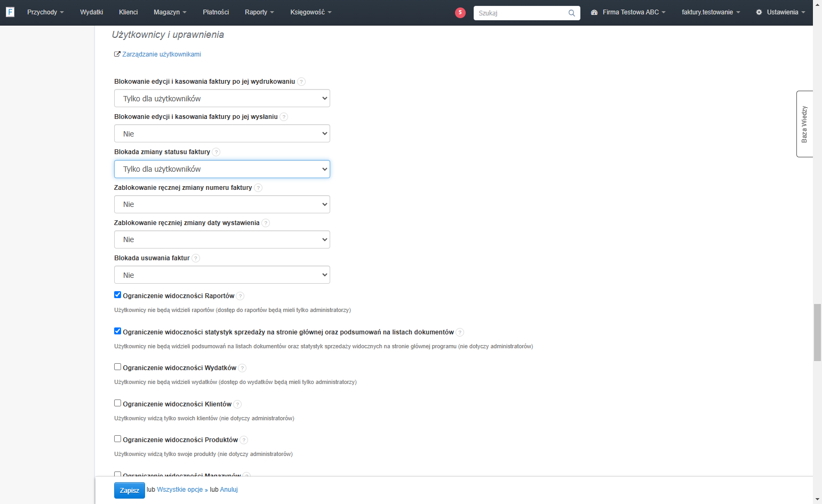Click the scrollbar down arrow
822x504 pixels.
[x=817, y=499]
